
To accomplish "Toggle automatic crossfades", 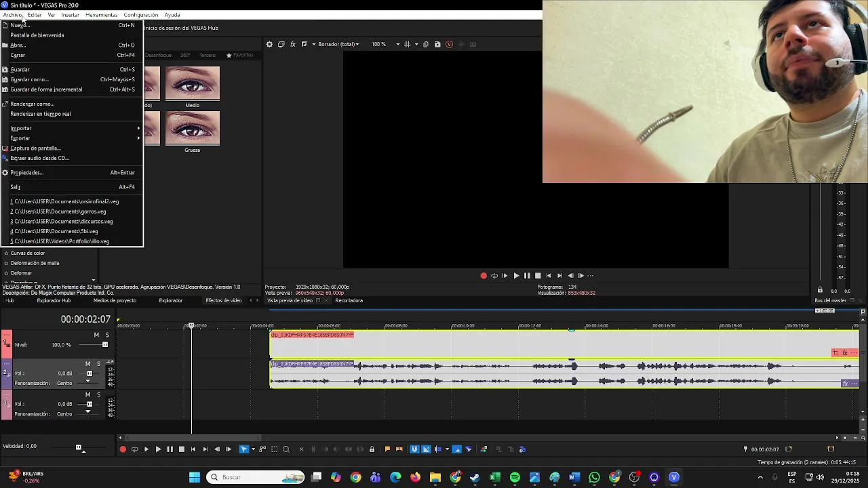I will pyautogui.click(x=426, y=449).
